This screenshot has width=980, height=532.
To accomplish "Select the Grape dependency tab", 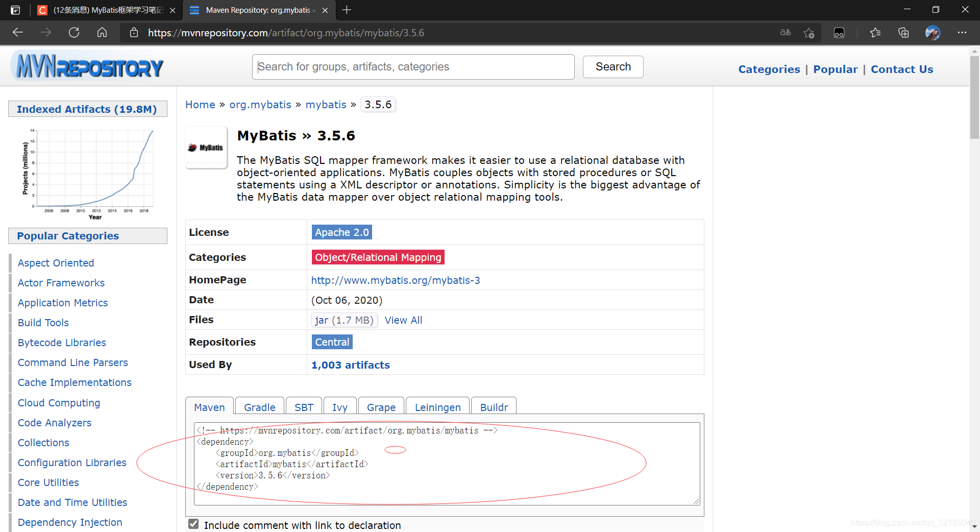I will [x=381, y=407].
